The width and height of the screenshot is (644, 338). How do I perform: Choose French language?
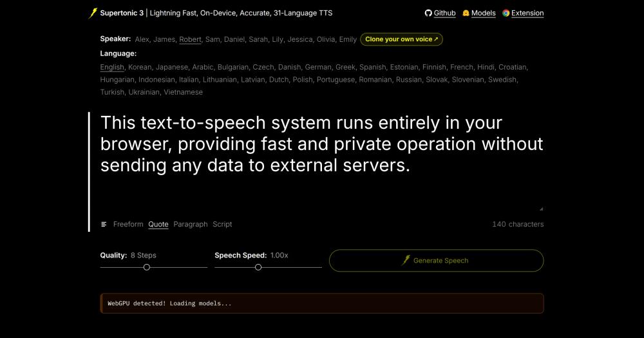click(461, 67)
